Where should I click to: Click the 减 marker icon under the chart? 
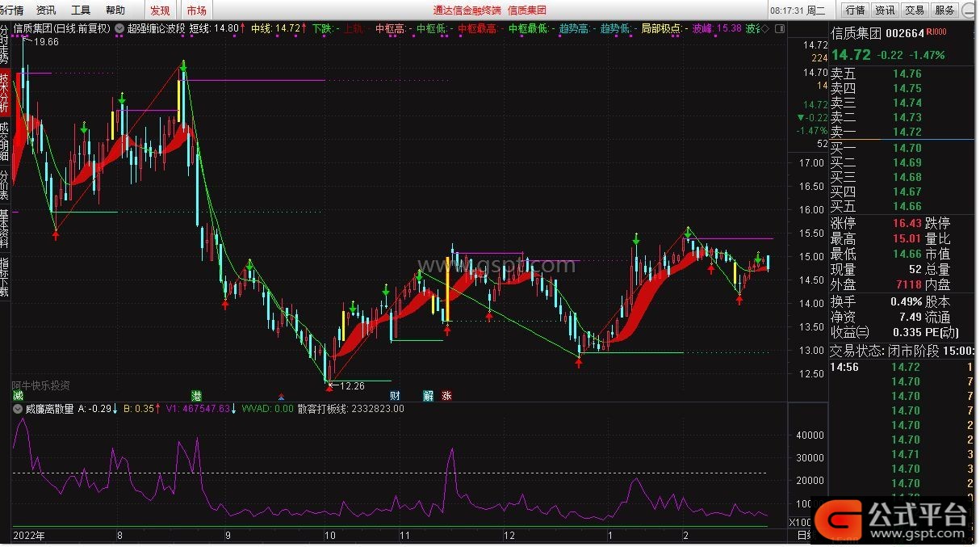pyautogui.click(x=18, y=396)
